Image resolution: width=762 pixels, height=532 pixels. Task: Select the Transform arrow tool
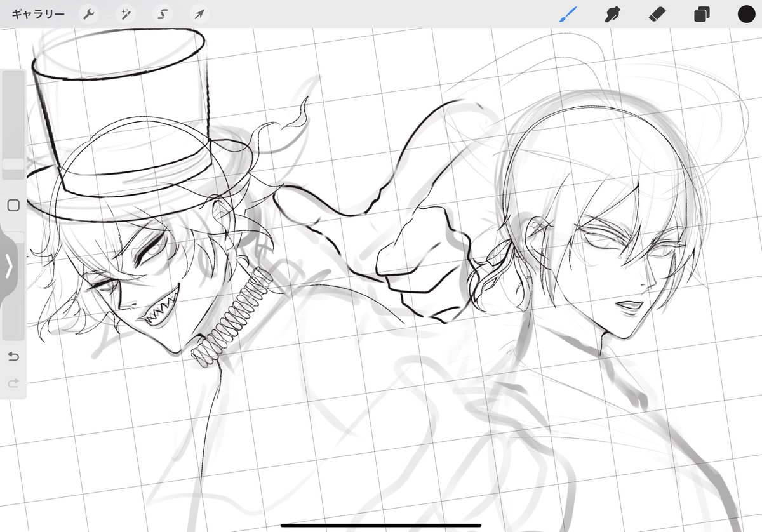(199, 14)
